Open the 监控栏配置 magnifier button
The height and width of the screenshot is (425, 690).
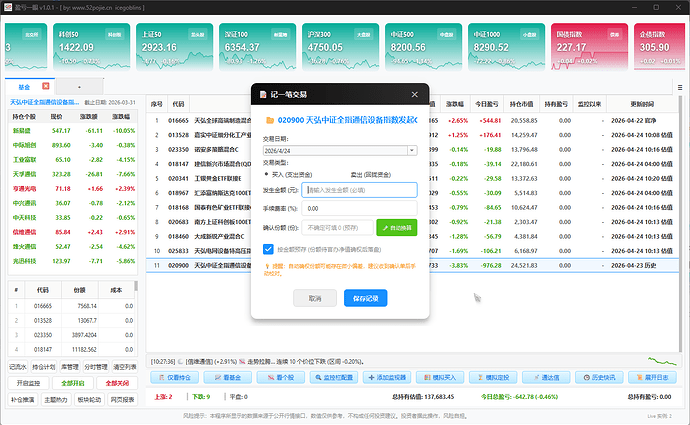tap(334, 377)
